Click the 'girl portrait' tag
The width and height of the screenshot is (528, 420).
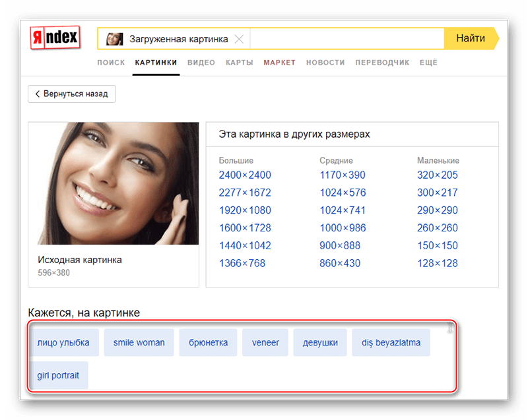tap(58, 375)
